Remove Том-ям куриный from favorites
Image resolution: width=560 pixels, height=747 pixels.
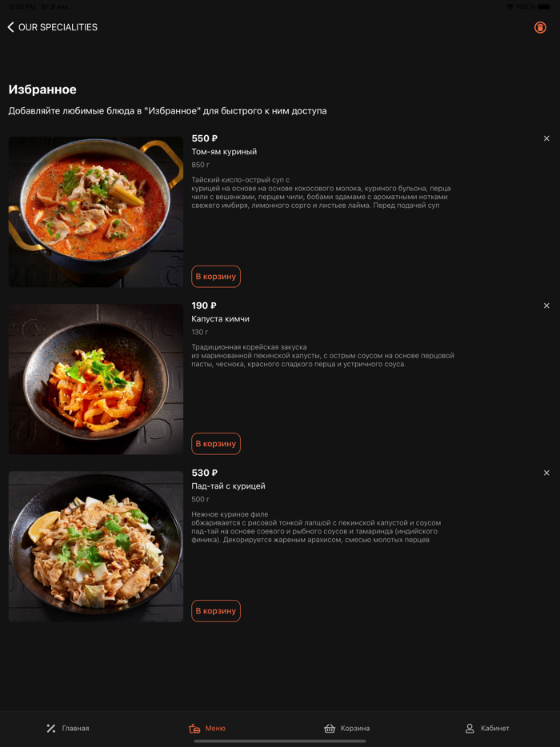coord(546,138)
